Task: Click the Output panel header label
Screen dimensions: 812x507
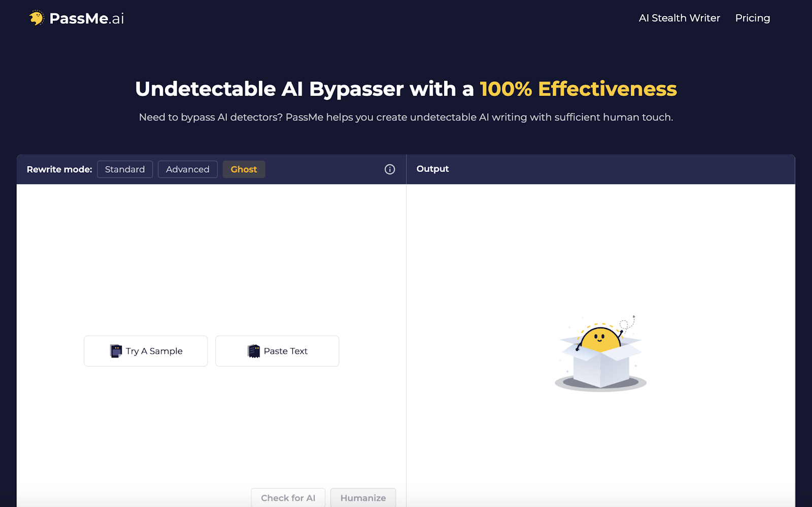Action: [432, 169]
